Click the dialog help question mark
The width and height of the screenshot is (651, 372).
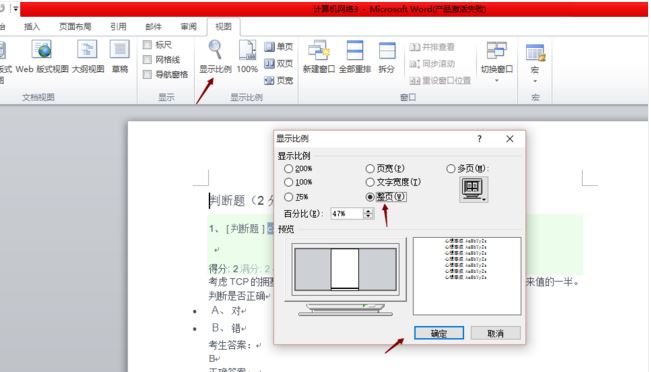pyautogui.click(x=480, y=139)
